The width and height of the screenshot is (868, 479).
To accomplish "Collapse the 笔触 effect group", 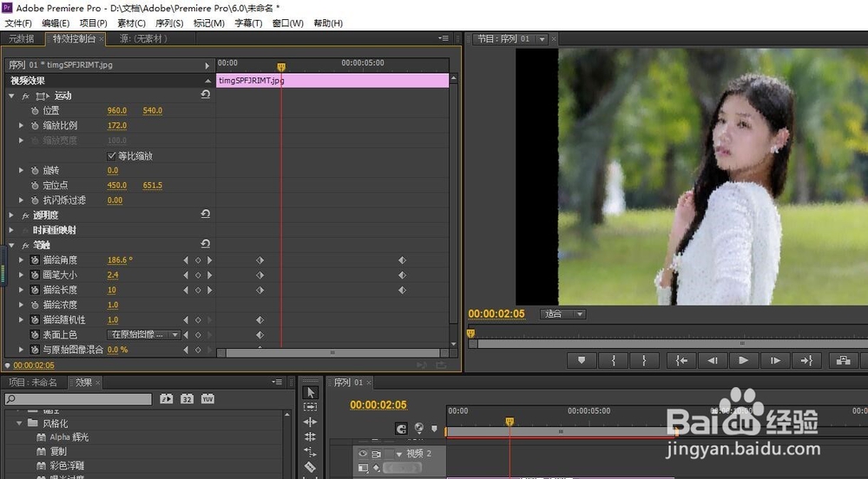I will click(11, 245).
